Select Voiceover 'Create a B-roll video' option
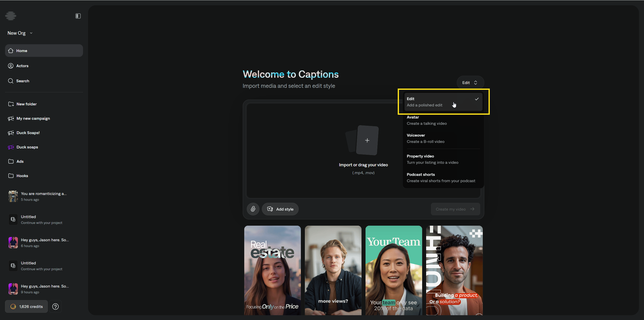Screen dimensions: 644x320 point(443,138)
